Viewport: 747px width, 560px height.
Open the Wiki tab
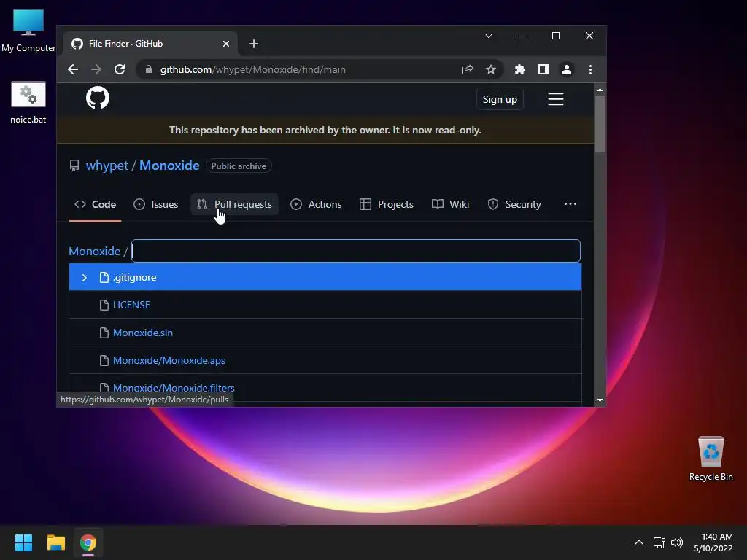click(450, 204)
